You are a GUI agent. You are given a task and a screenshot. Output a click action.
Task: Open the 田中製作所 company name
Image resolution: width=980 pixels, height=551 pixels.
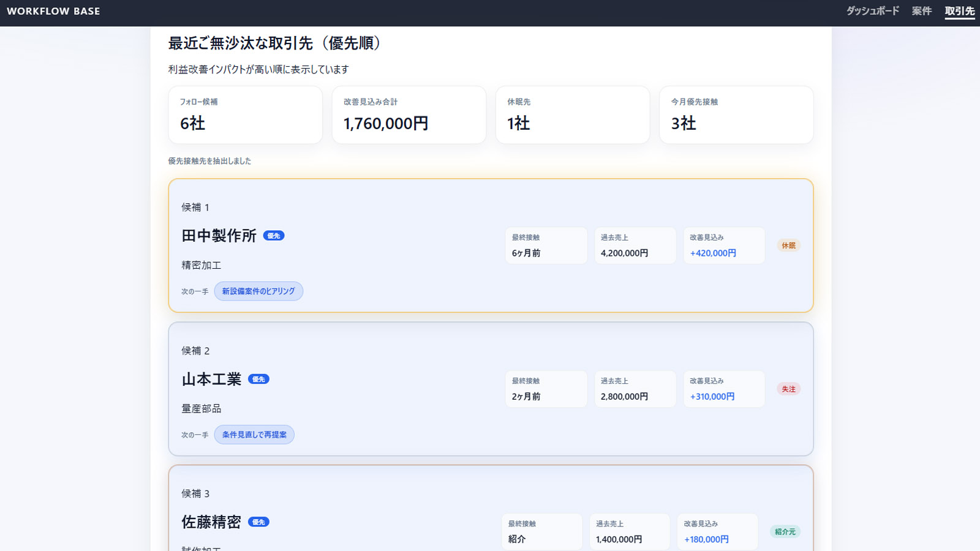pyautogui.click(x=219, y=236)
